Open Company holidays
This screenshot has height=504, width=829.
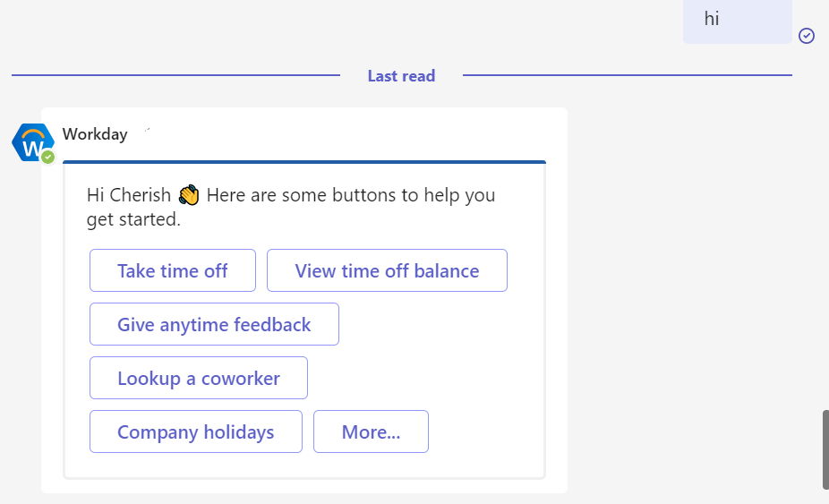tap(196, 431)
